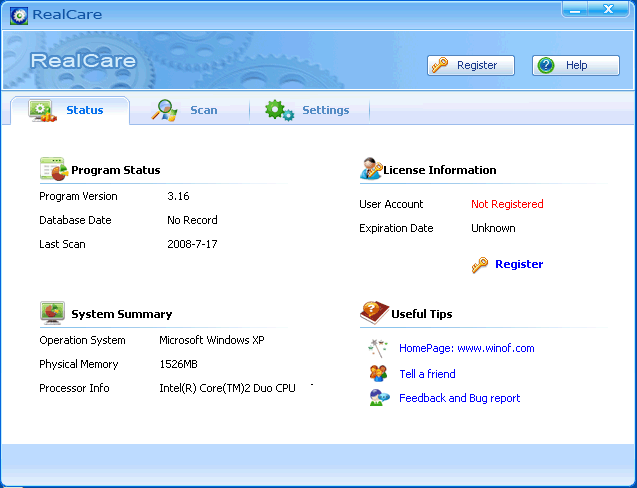Open the Scan tab
This screenshot has width=637, height=488.
tap(189, 110)
